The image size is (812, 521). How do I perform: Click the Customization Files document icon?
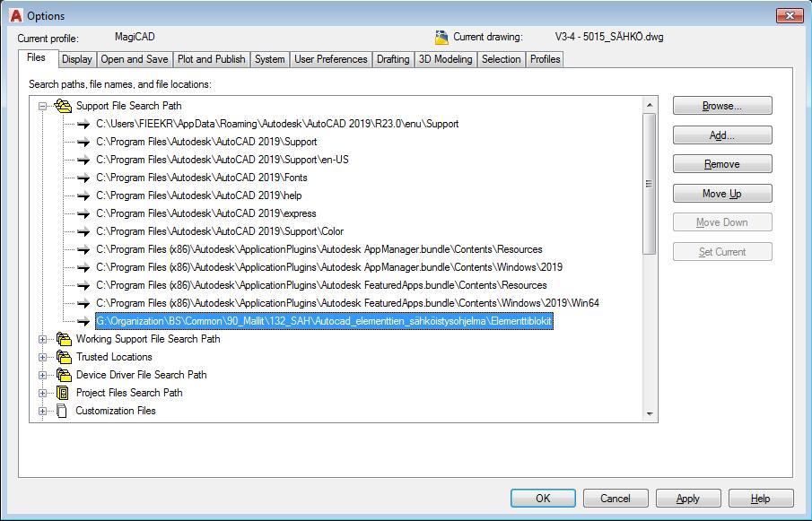[x=62, y=411]
